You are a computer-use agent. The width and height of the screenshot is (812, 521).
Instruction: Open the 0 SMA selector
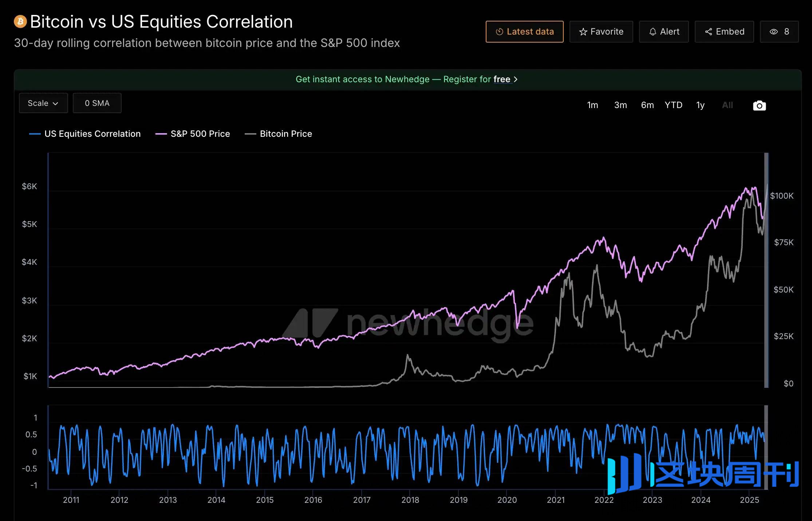click(x=97, y=103)
